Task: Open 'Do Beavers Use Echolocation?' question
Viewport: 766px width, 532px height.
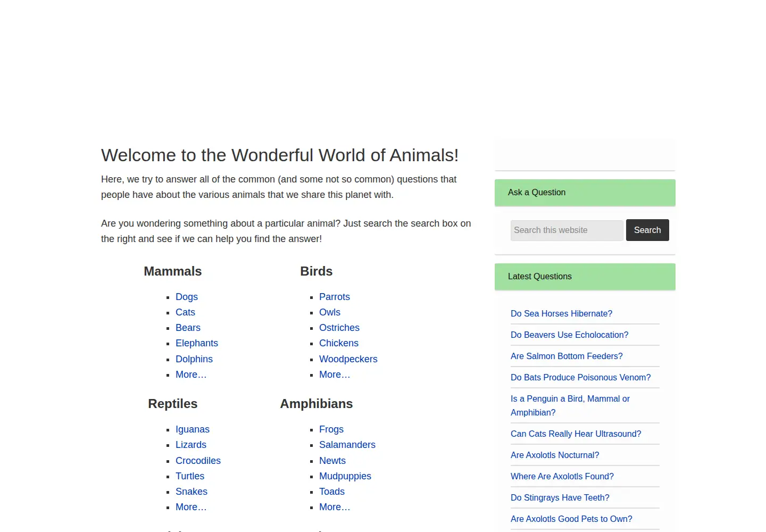Action: point(569,335)
